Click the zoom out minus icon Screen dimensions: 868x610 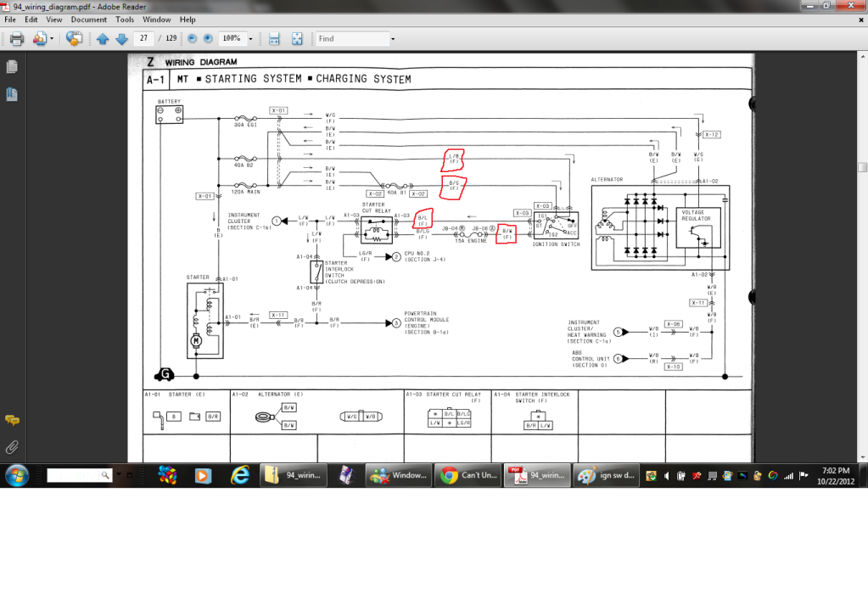point(192,38)
